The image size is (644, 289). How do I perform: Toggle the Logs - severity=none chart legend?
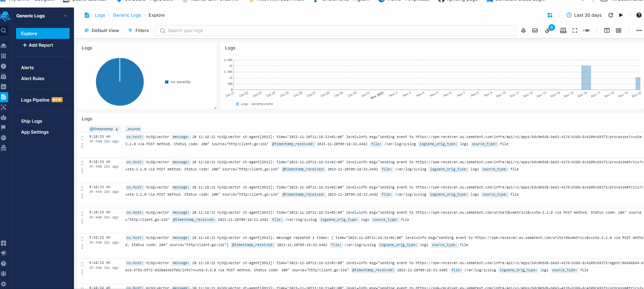(x=254, y=104)
